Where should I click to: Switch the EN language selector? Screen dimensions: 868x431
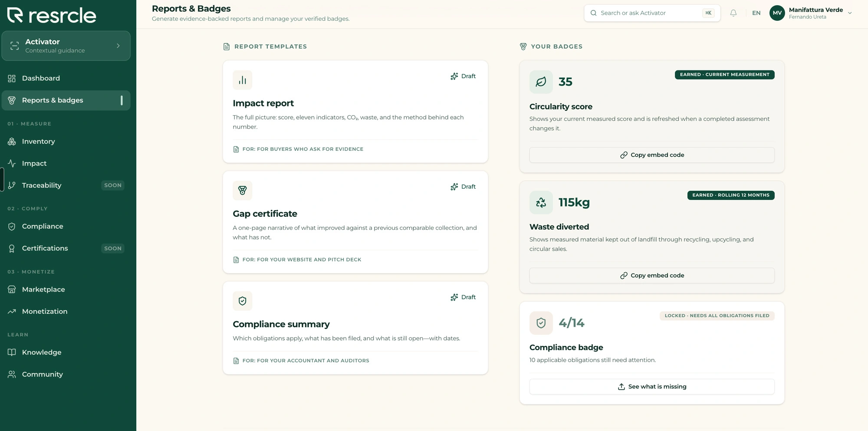[756, 13]
